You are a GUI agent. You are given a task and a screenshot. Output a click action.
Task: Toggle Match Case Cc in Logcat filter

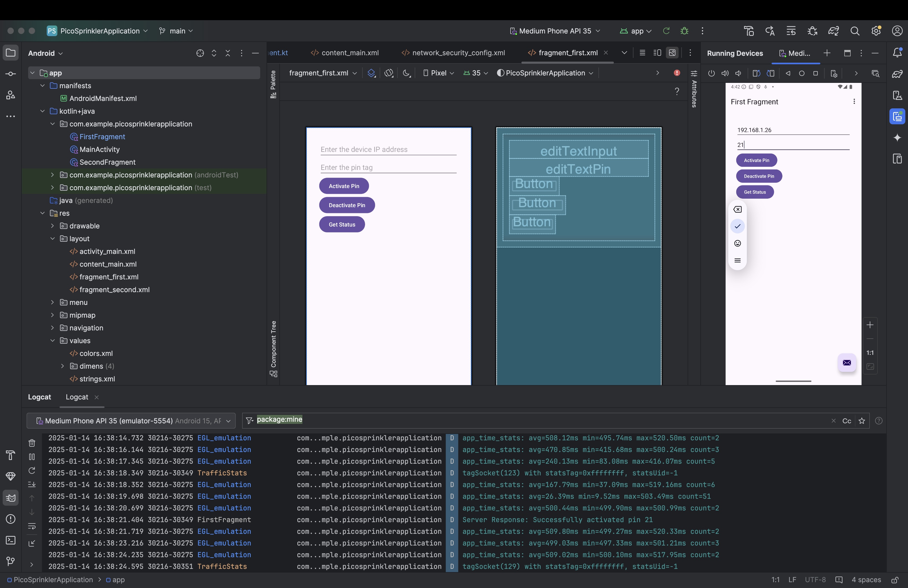tap(847, 420)
